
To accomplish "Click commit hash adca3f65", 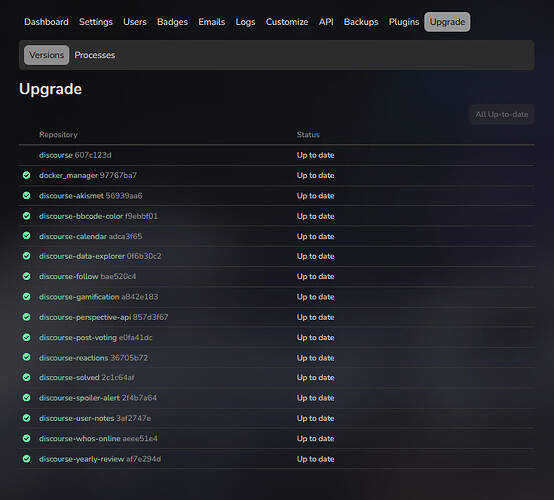I will (x=125, y=236).
